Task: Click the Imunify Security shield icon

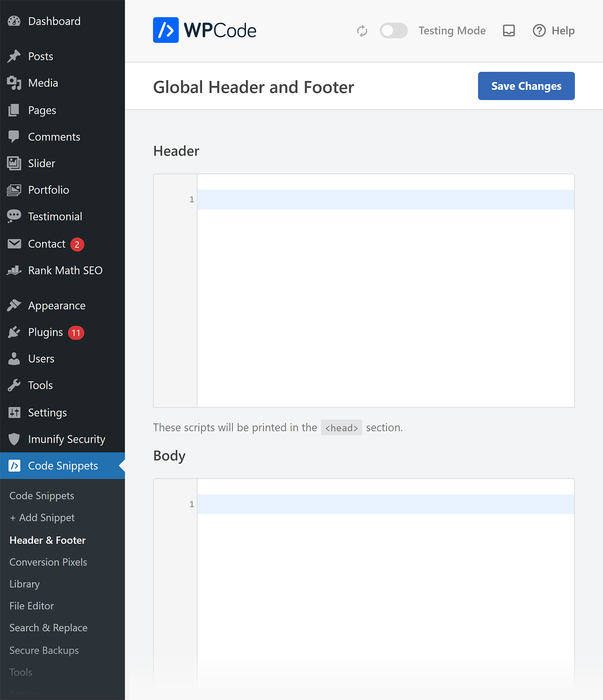Action: click(14, 439)
